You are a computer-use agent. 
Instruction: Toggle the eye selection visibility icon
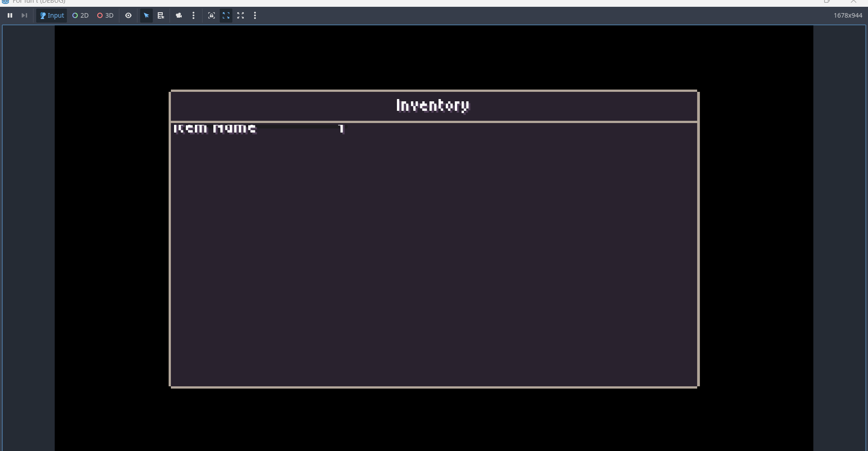click(128, 15)
